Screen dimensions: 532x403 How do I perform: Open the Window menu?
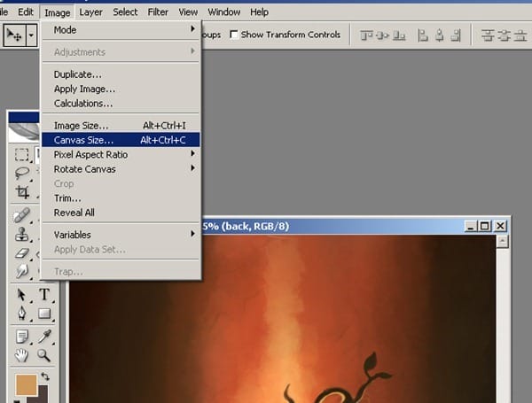point(224,12)
